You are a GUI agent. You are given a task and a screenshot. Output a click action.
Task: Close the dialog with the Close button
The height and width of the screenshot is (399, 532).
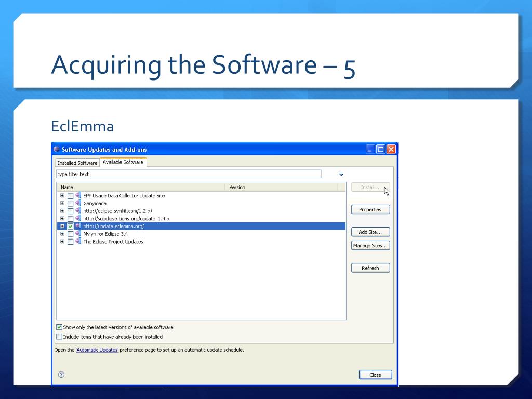[375, 375]
